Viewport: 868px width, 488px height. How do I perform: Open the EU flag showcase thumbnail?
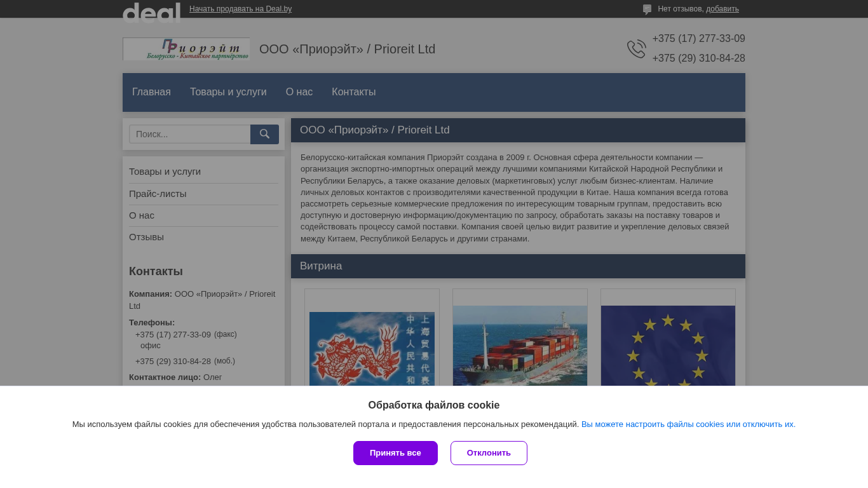click(x=668, y=346)
